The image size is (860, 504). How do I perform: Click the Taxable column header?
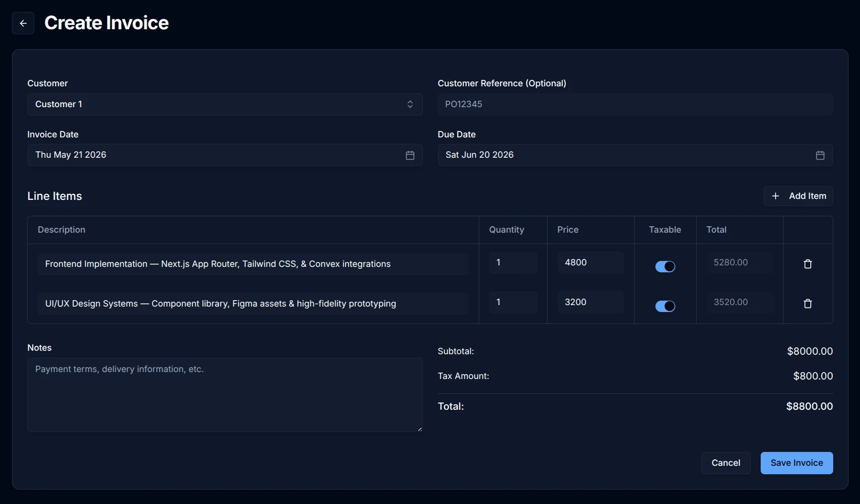coord(665,230)
